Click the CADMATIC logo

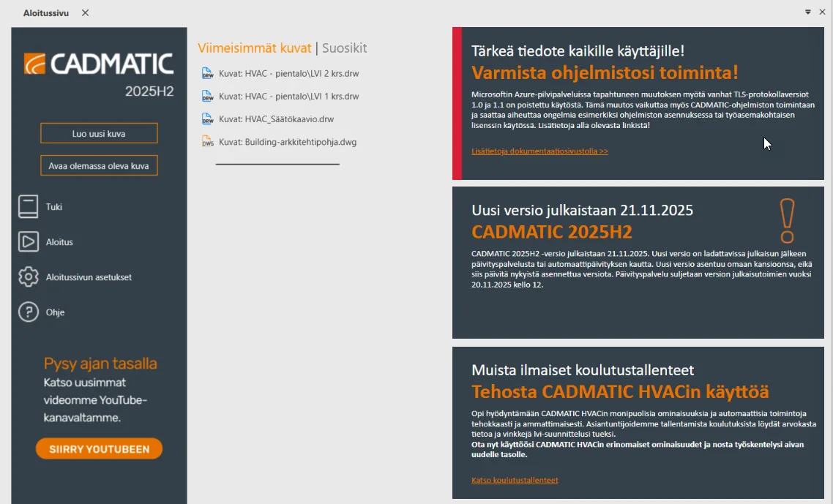[99, 64]
